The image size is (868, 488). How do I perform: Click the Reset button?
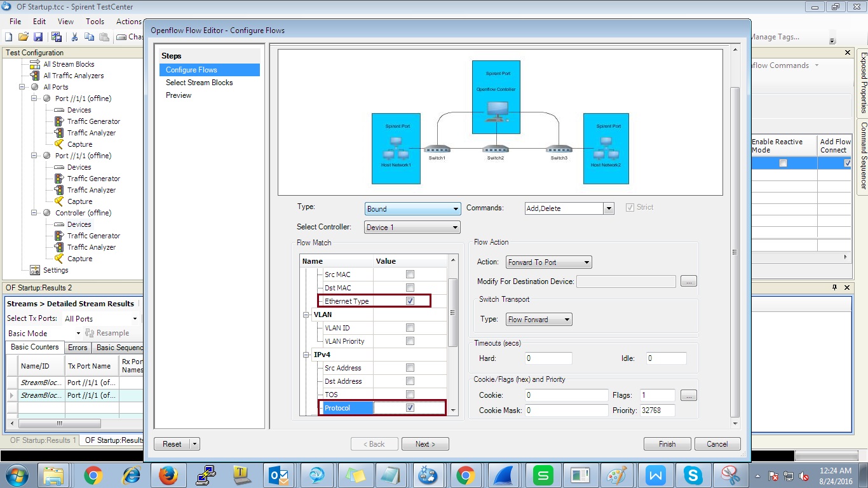tap(172, 444)
